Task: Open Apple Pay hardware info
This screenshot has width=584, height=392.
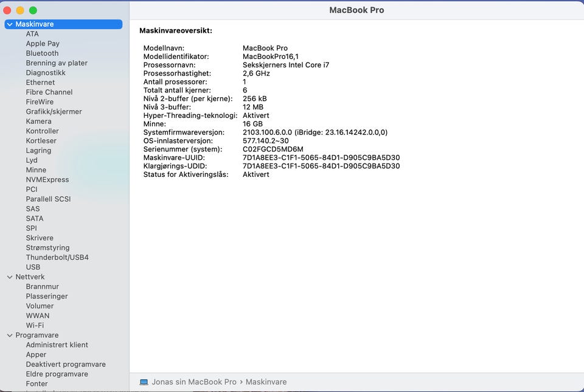Action: pos(43,44)
